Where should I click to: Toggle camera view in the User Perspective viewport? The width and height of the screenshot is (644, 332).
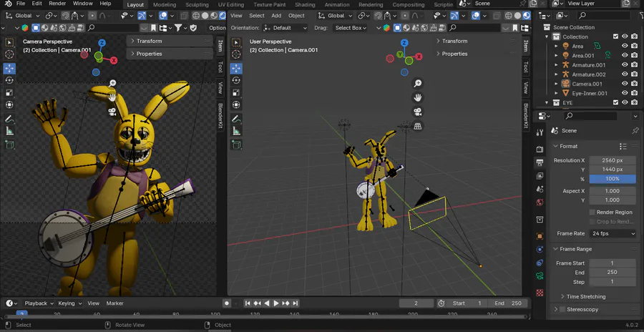tap(418, 112)
